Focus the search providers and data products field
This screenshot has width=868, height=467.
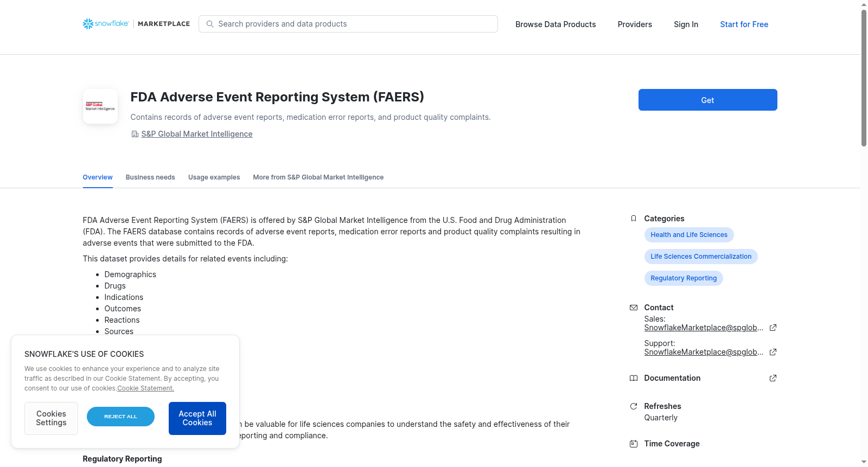coord(348,24)
